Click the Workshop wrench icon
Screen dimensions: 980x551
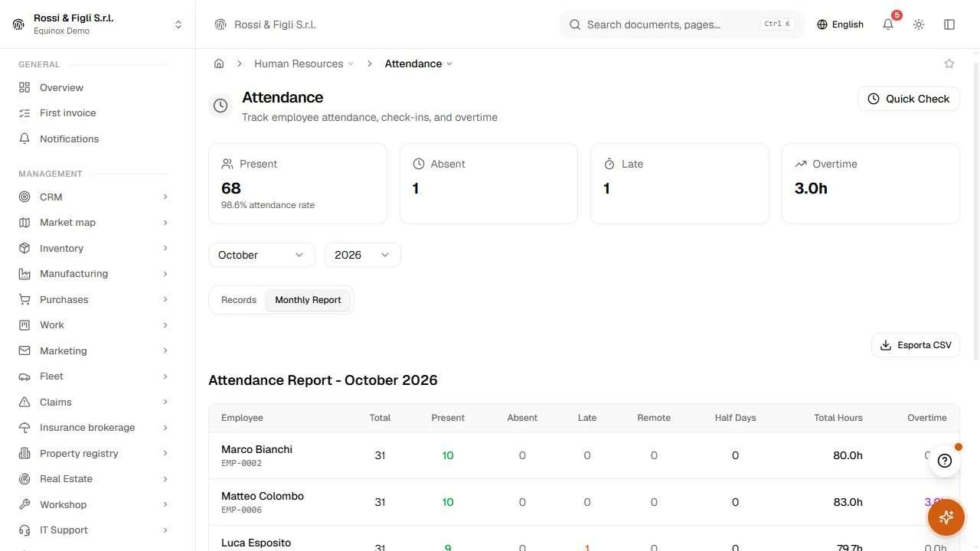click(24, 504)
